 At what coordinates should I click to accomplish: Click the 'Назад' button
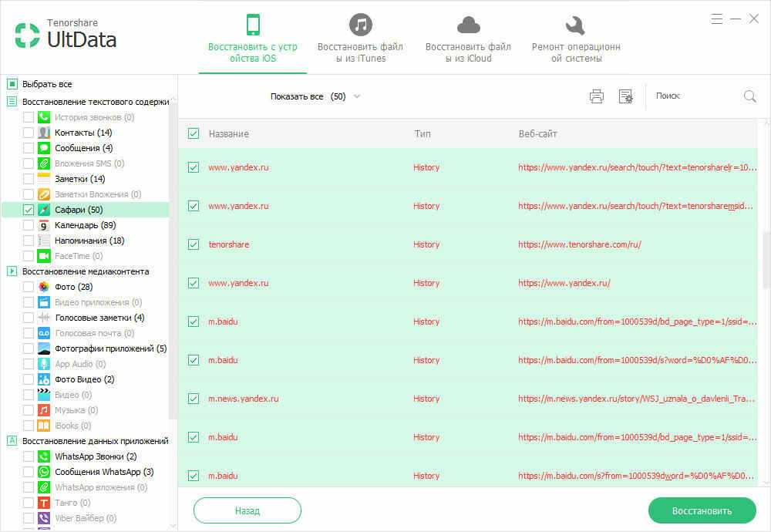click(247, 510)
